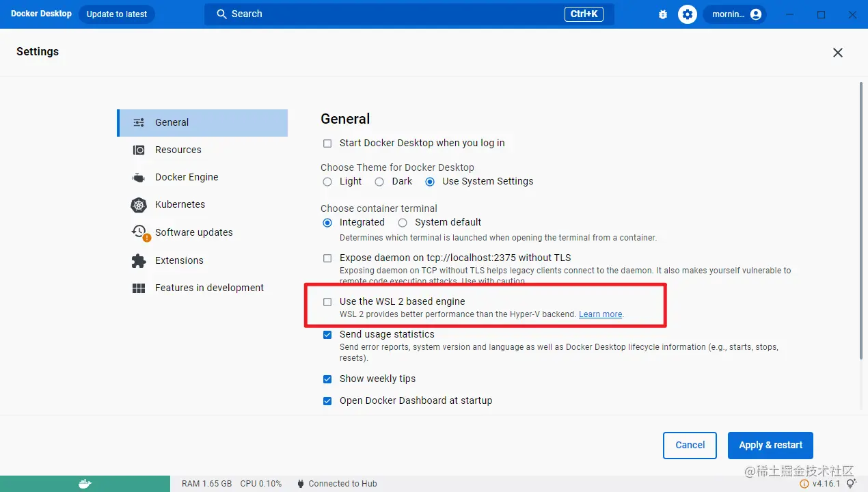Viewport: 868px width, 492px height.
Task: Open the mornin... account menu
Action: [x=735, y=14]
